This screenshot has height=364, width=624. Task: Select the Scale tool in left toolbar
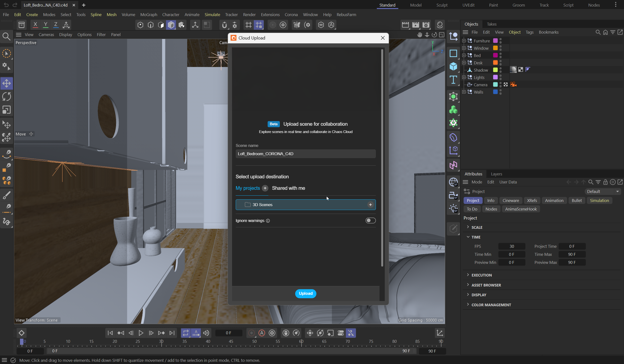coord(7,110)
